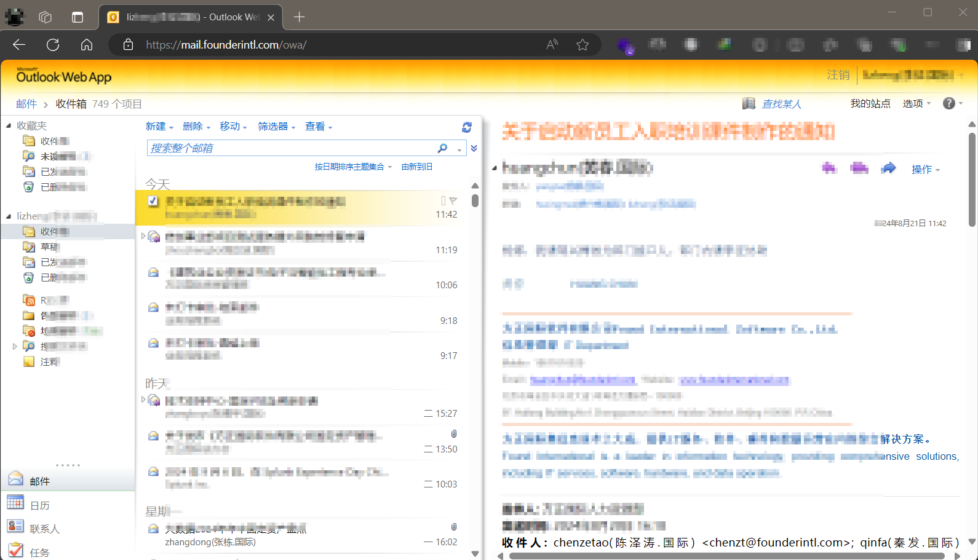
Task: Click the 注销 sign out link
Action: click(x=838, y=75)
